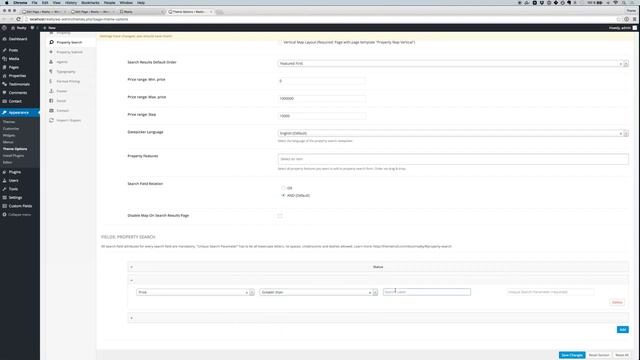Image resolution: width=640 pixels, height=360 pixels.
Task: Open the Settings menu icon
Action: [x=4, y=198]
